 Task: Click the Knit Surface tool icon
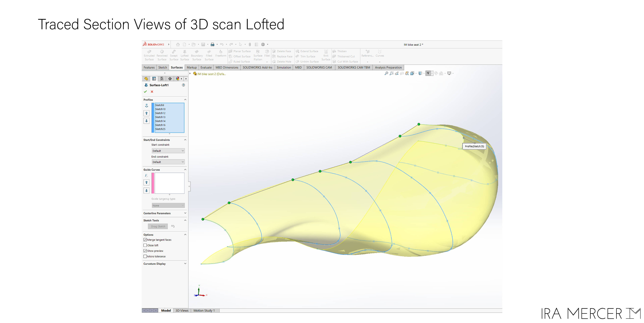[326, 52]
